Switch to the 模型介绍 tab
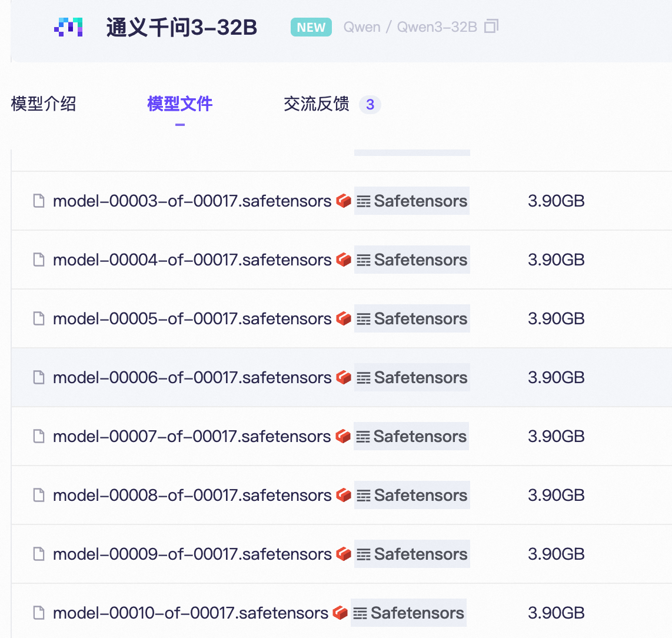The width and height of the screenshot is (672, 638). click(43, 104)
